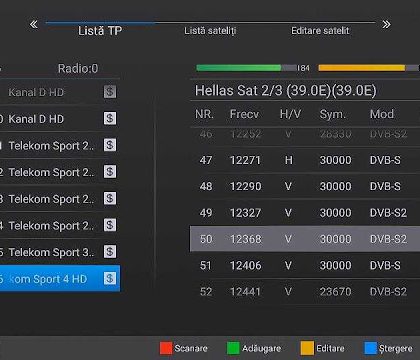Click the Sym. column header
Viewport: 420px width, 360px height.
[333, 114]
